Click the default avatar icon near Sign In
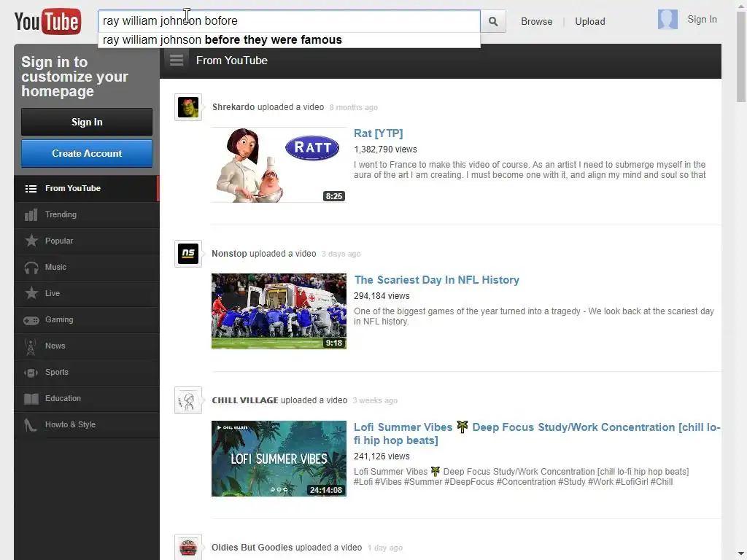 (667, 20)
